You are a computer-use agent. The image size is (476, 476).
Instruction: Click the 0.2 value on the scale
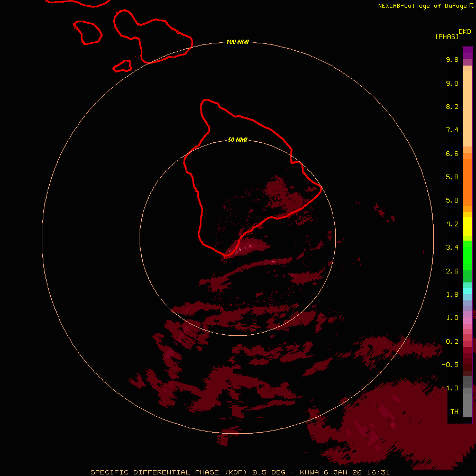click(x=452, y=342)
